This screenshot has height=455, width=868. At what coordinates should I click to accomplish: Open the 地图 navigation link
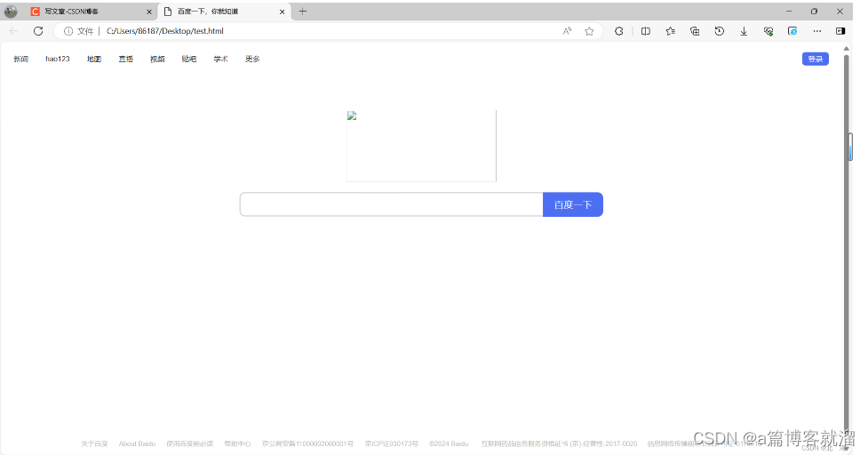(x=94, y=59)
